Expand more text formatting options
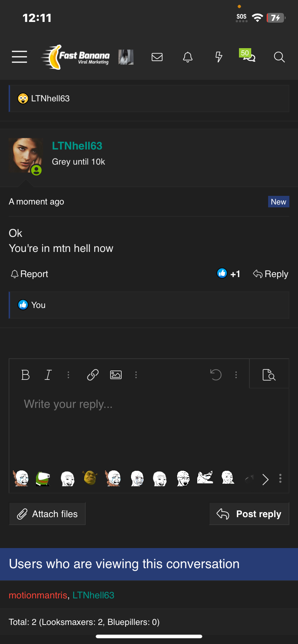Image resolution: width=298 pixels, height=644 pixels. (x=68, y=375)
